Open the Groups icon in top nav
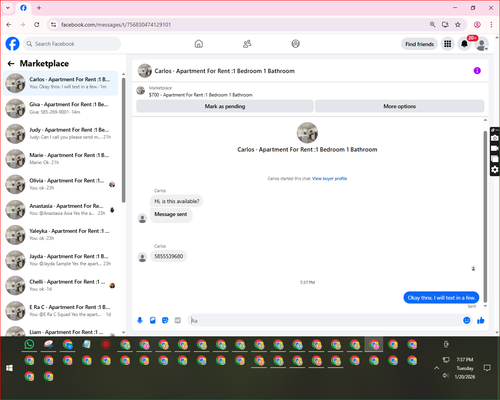The width and height of the screenshot is (500, 400). [x=295, y=44]
